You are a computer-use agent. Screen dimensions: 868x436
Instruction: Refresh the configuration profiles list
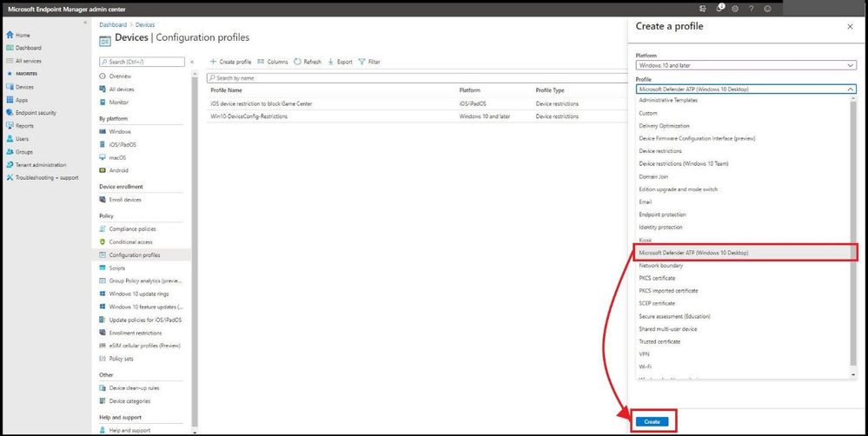(x=308, y=62)
